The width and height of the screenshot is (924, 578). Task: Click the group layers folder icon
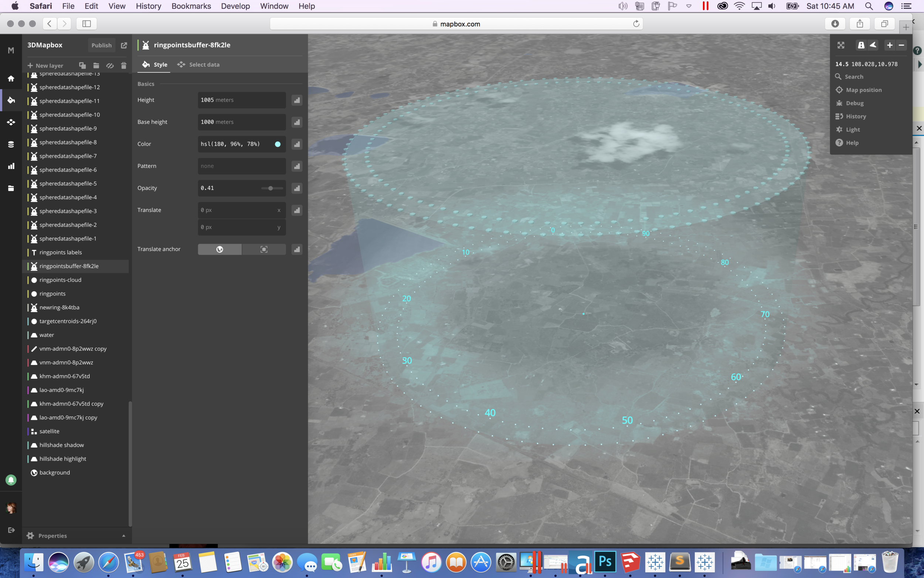96,65
